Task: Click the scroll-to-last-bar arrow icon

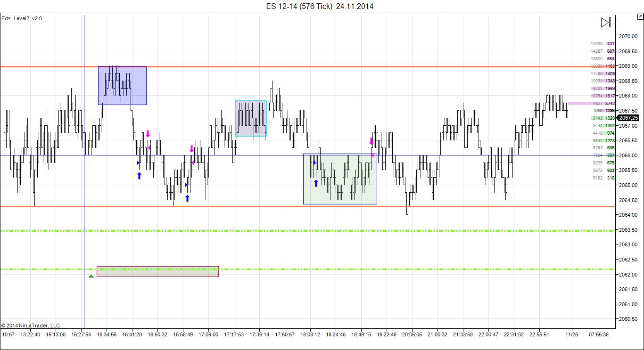Action: point(606,22)
